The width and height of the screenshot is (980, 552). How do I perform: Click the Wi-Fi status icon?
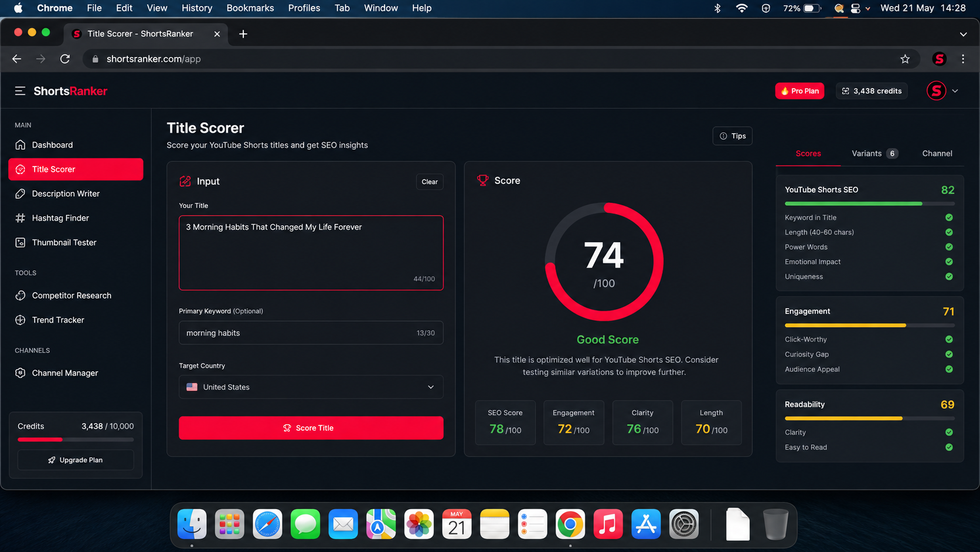click(741, 8)
